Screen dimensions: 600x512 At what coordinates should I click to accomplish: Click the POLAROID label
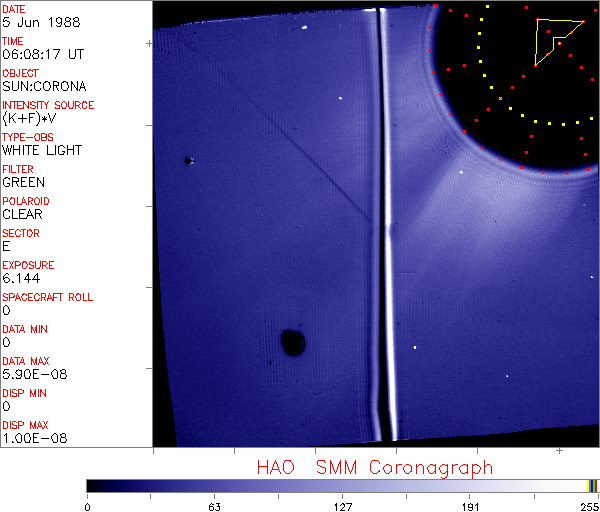26,201
